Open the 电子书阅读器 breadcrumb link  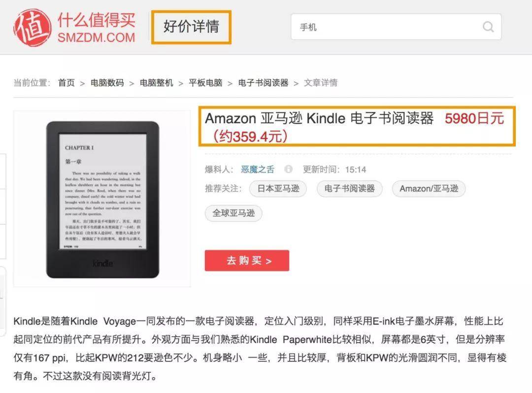263,82
